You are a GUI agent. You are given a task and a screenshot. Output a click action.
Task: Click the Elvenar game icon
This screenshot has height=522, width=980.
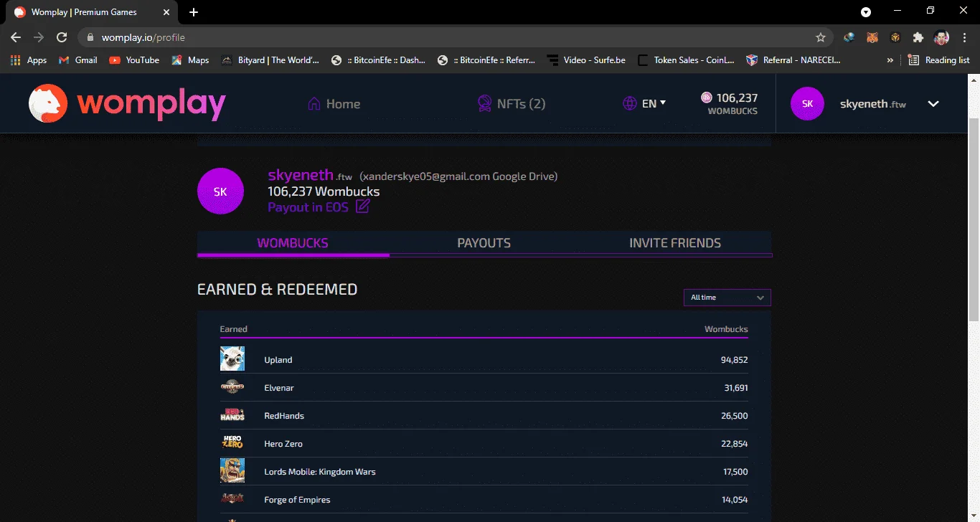232,387
